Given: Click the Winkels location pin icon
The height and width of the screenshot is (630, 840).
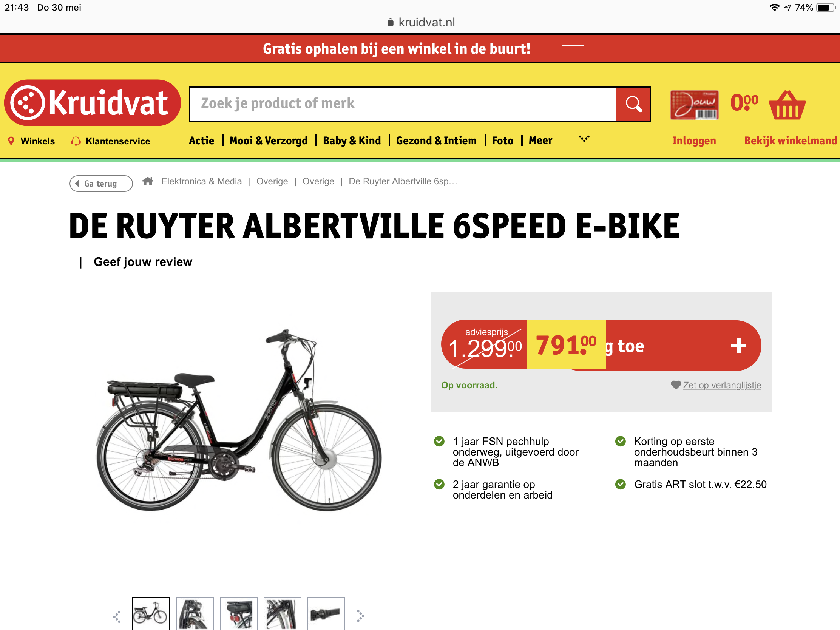Looking at the screenshot, I should [x=11, y=141].
